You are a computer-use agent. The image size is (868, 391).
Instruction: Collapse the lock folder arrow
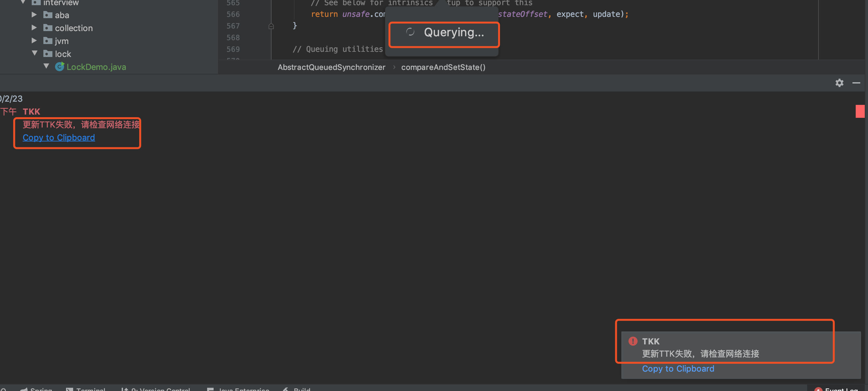(x=34, y=53)
